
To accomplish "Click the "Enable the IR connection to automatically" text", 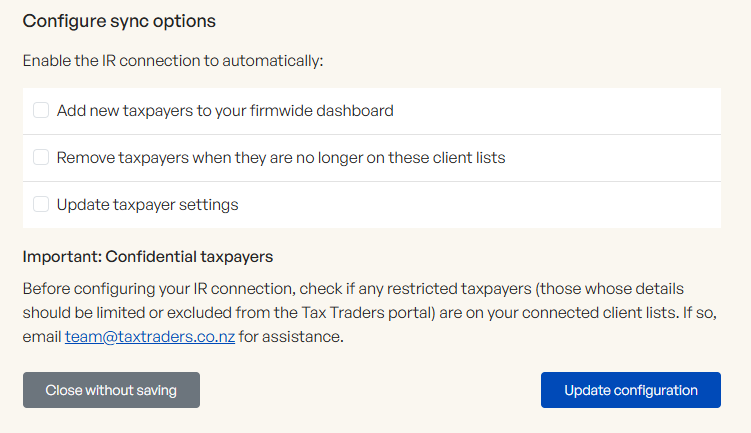I will coord(173,61).
